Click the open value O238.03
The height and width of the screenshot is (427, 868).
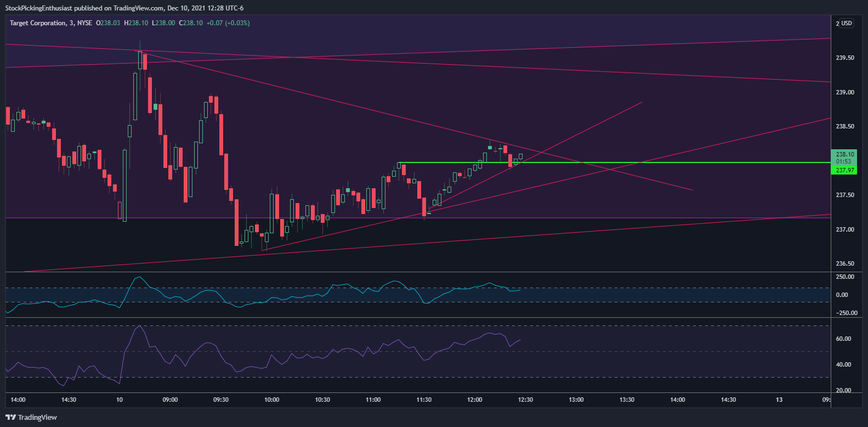coord(108,23)
